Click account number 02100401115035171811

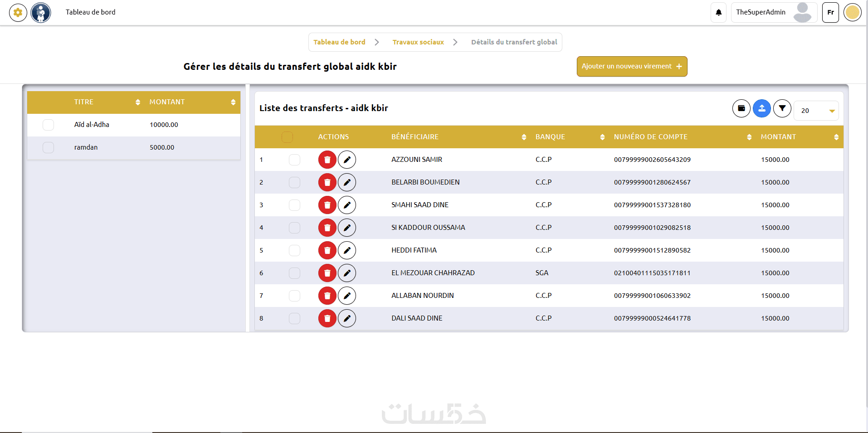coord(652,273)
